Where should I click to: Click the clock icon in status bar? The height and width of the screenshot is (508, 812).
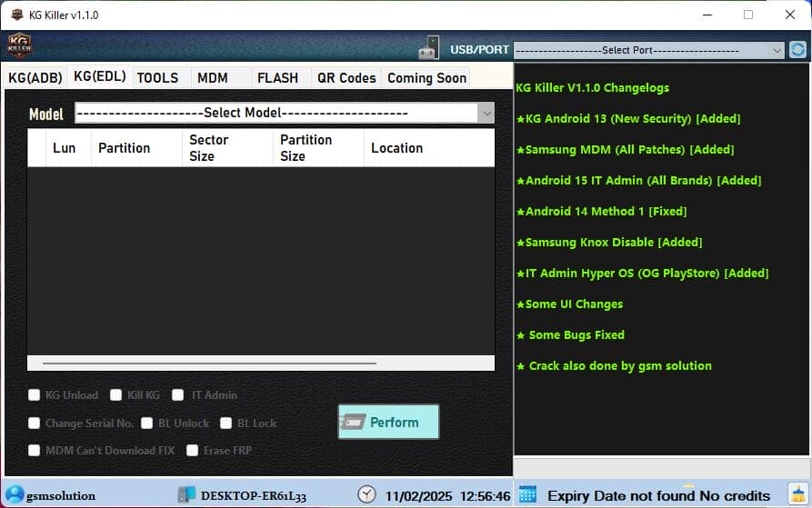366,494
